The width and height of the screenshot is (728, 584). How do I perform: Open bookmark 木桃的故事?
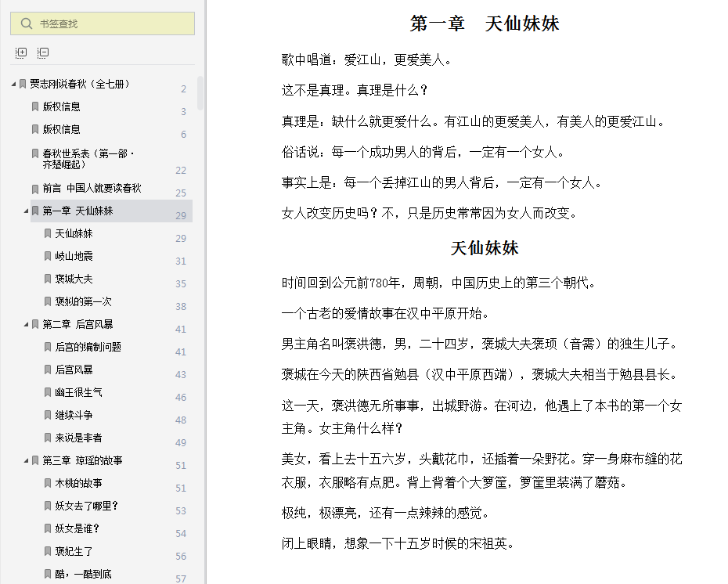[78, 483]
